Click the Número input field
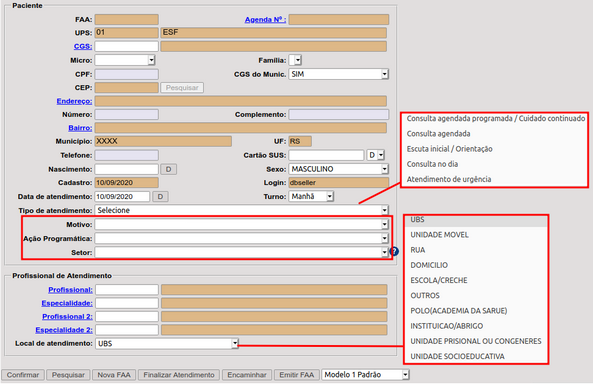Viewport: 597px width, 386px height. (x=126, y=114)
